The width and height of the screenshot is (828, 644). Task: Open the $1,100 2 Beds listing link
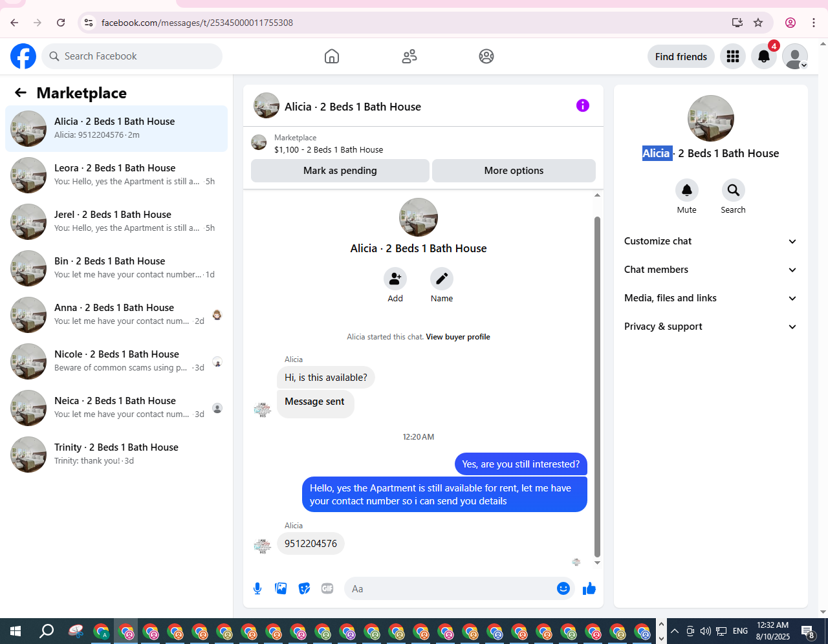coord(329,149)
